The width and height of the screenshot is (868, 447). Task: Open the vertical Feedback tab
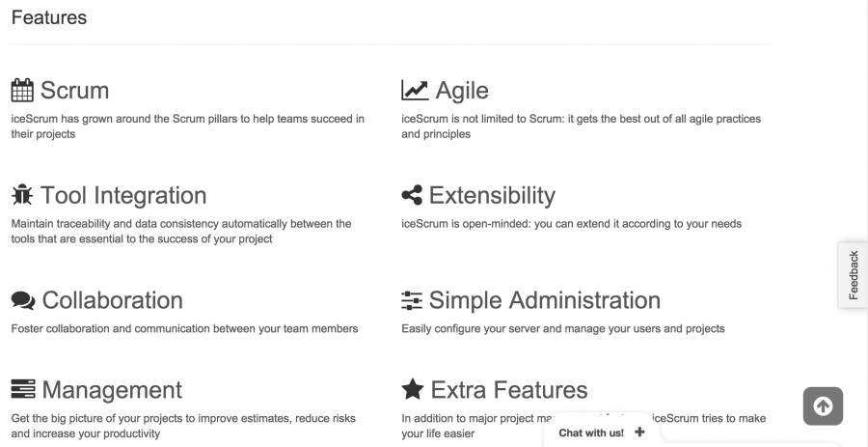coord(854,275)
